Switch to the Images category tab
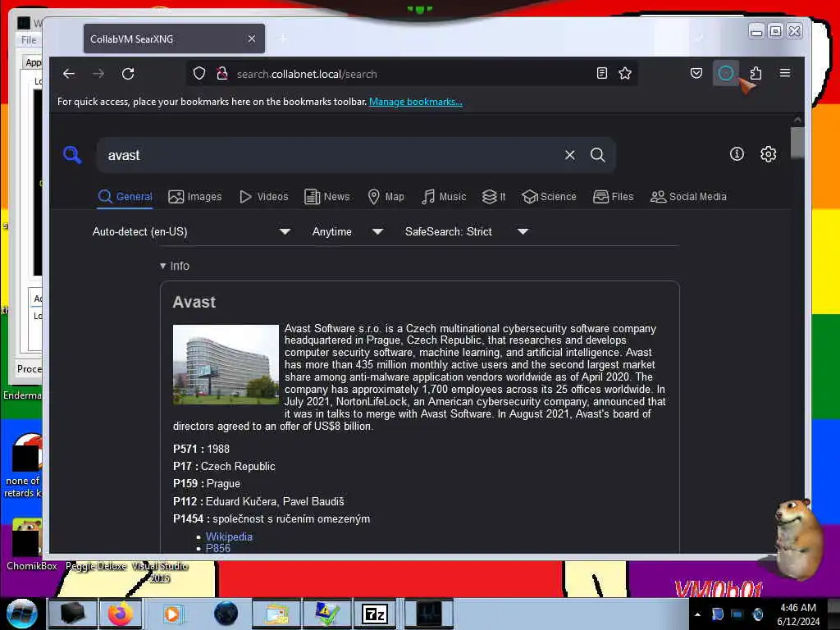Viewport: 840px width, 630px height. tap(194, 197)
